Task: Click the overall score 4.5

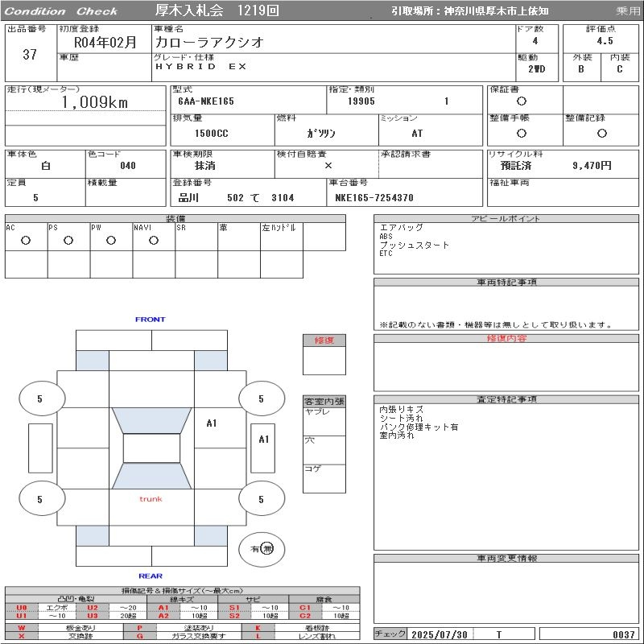Action: coord(605,41)
